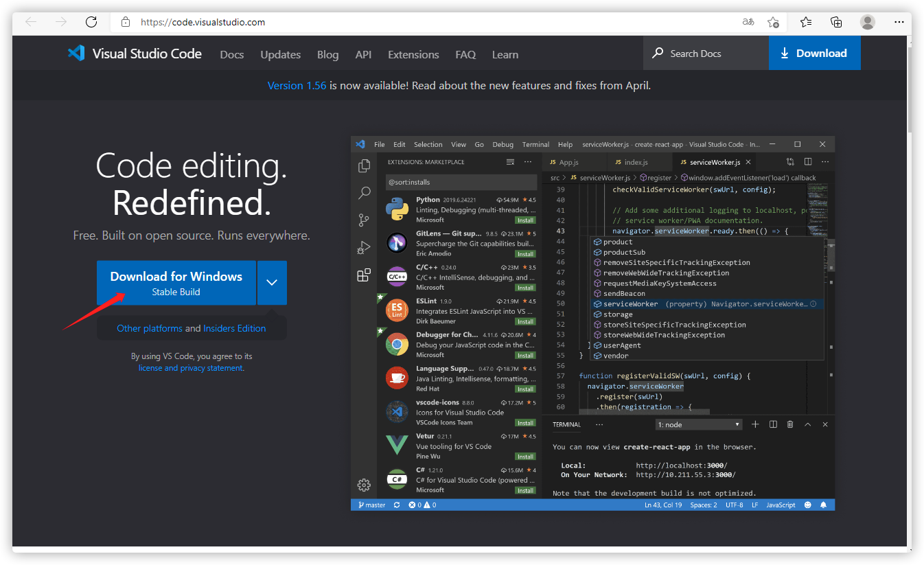The height and width of the screenshot is (565, 924).
Task: Click the Search icon in screenshot's activity bar
Action: tap(364, 194)
